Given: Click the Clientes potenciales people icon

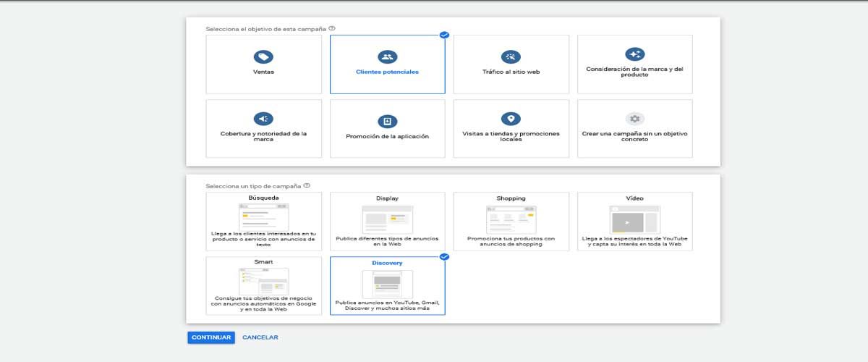Looking at the screenshot, I should click(x=387, y=56).
